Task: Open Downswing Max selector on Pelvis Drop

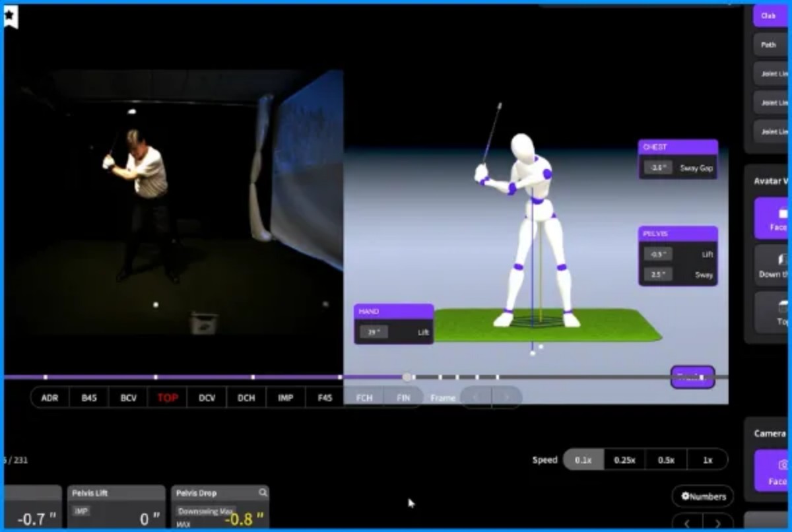Action: (x=205, y=511)
